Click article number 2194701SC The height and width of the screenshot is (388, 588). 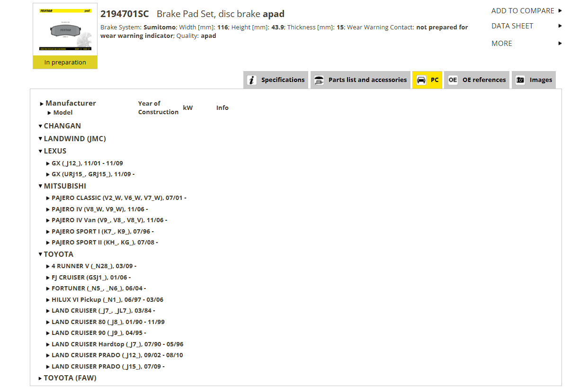tap(125, 14)
